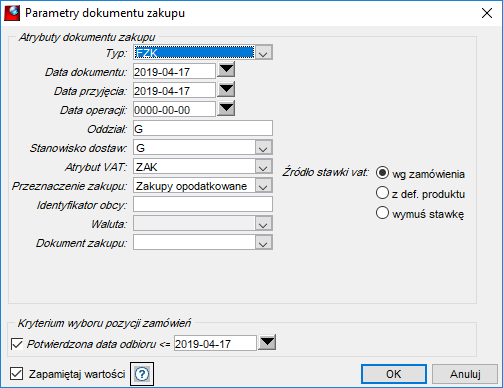
Task: Select the wg zamówienia radio option
Action: pos(382,173)
